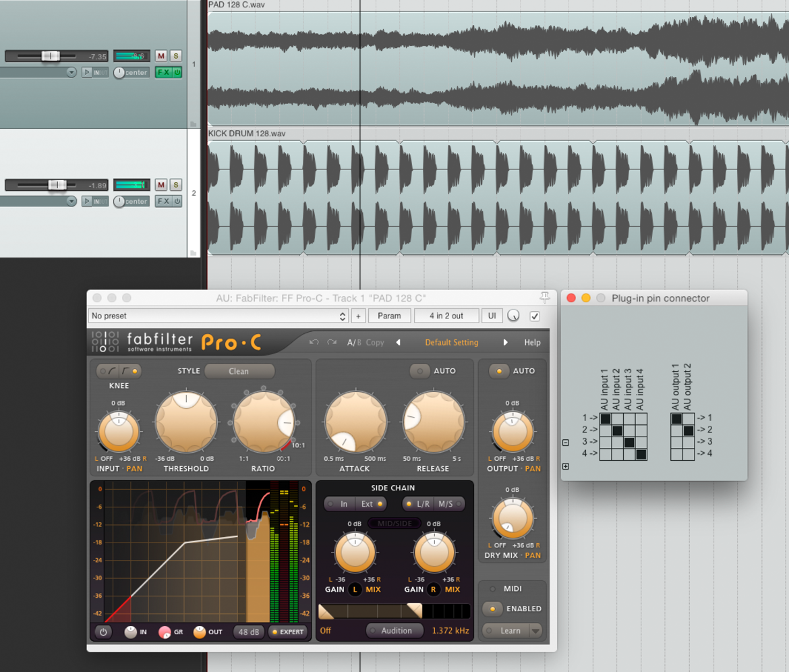The width and height of the screenshot is (789, 672).
Task: Toggle MIDI ENABLED button
Action: (x=493, y=609)
